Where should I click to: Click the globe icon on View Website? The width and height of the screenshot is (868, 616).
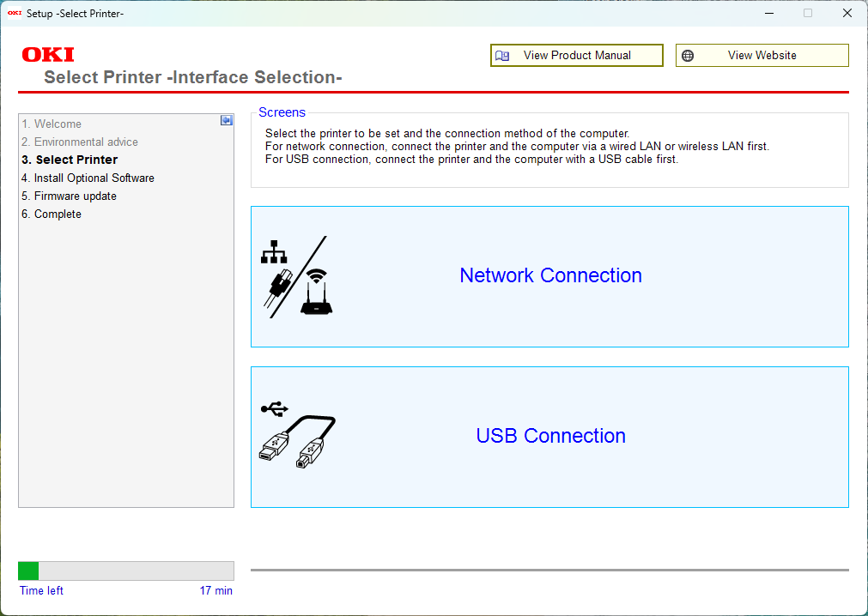(x=688, y=56)
